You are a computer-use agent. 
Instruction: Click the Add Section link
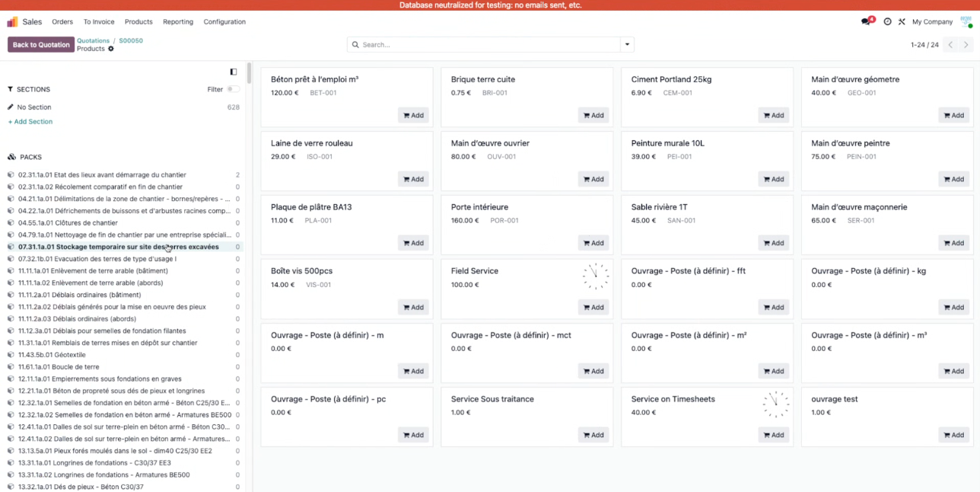coord(30,122)
